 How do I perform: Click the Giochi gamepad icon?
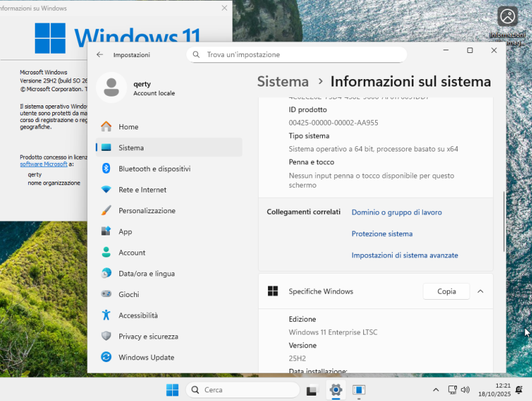tap(106, 294)
